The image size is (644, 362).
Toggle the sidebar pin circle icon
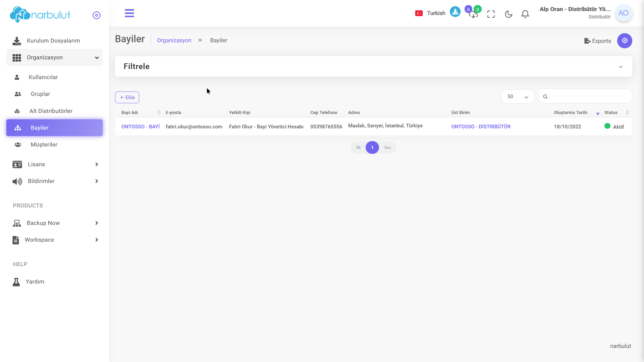(97, 15)
